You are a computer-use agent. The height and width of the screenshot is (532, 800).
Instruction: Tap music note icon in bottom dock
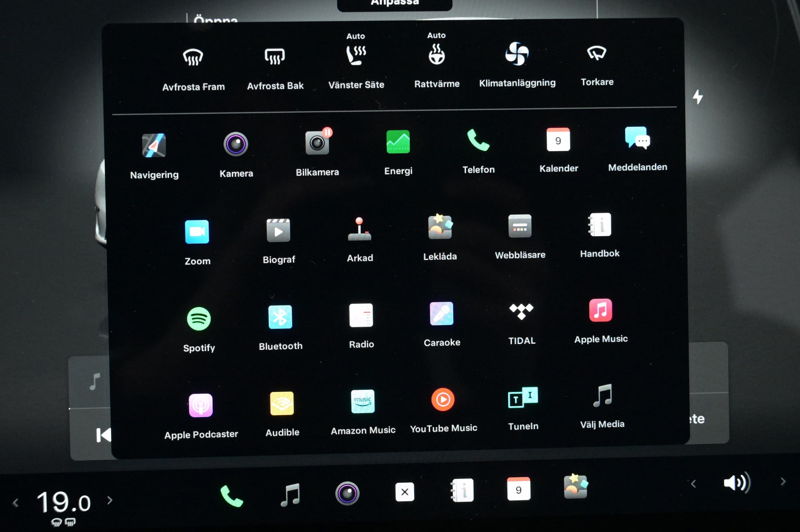[x=290, y=495]
